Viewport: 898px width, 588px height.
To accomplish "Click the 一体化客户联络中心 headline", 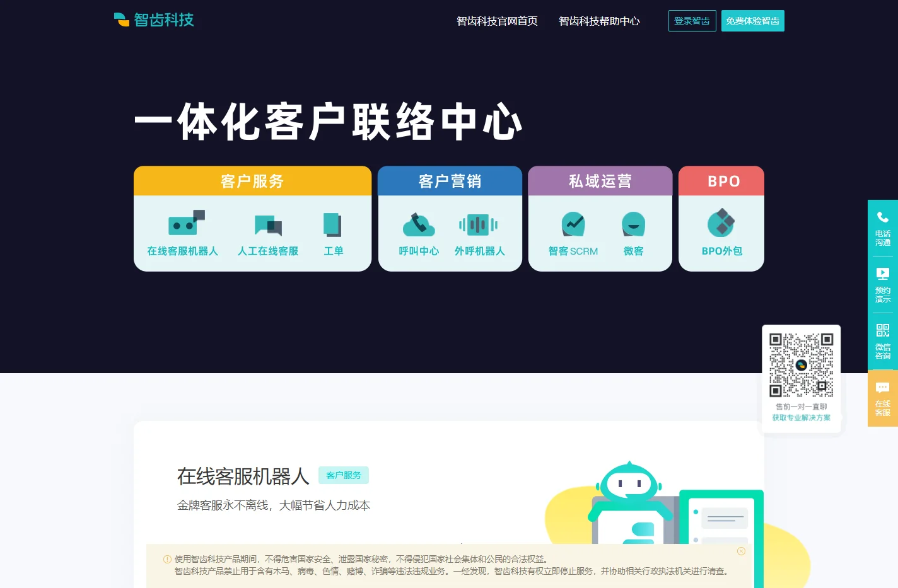I will pyautogui.click(x=328, y=122).
